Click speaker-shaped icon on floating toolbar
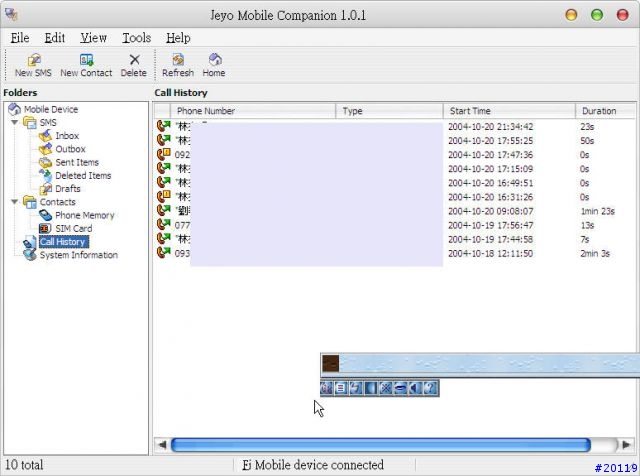 pos(416,388)
